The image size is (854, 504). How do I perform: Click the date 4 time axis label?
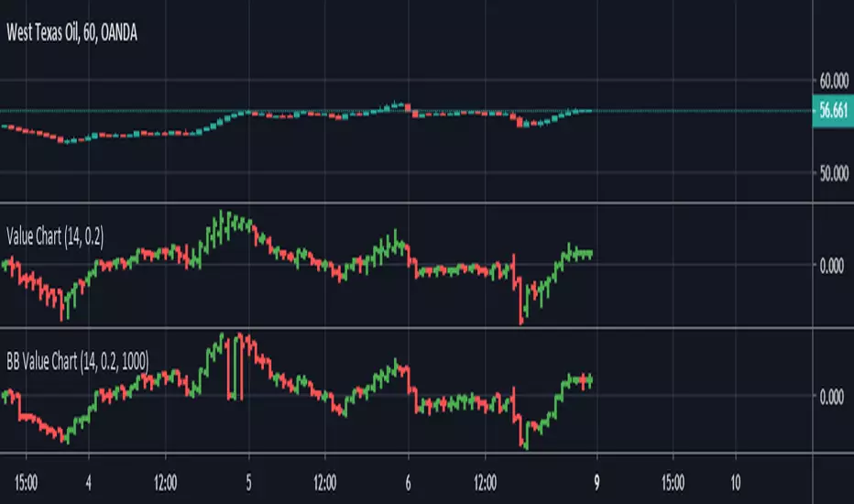pos(88,483)
